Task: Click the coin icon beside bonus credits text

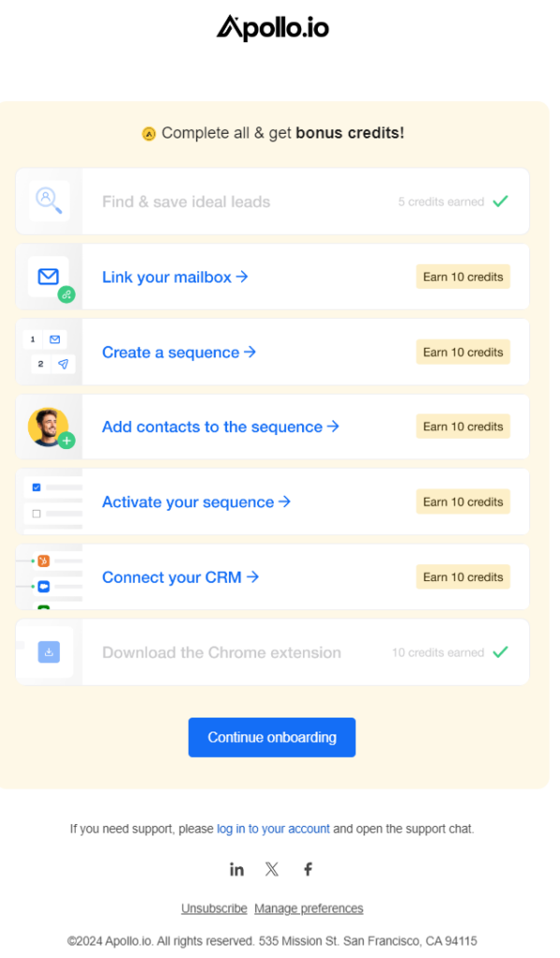Action: [x=149, y=133]
